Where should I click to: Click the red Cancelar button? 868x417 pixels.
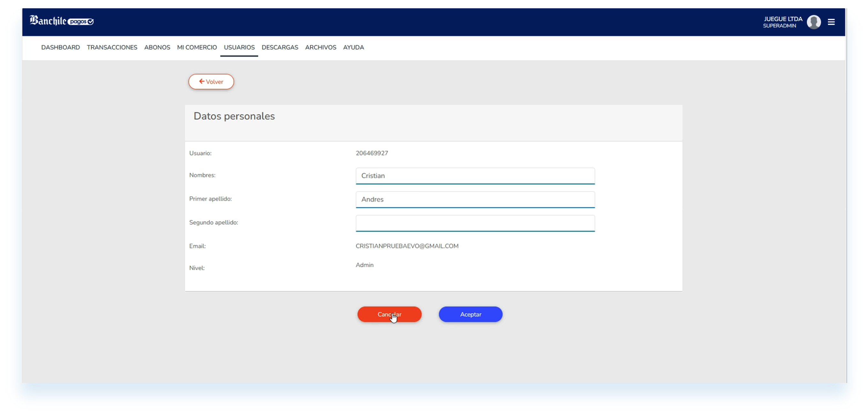coord(389,314)
